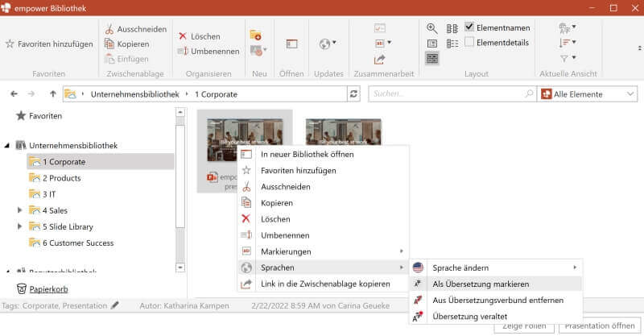Expand the 5 Slide Library folder

(20, 226)
